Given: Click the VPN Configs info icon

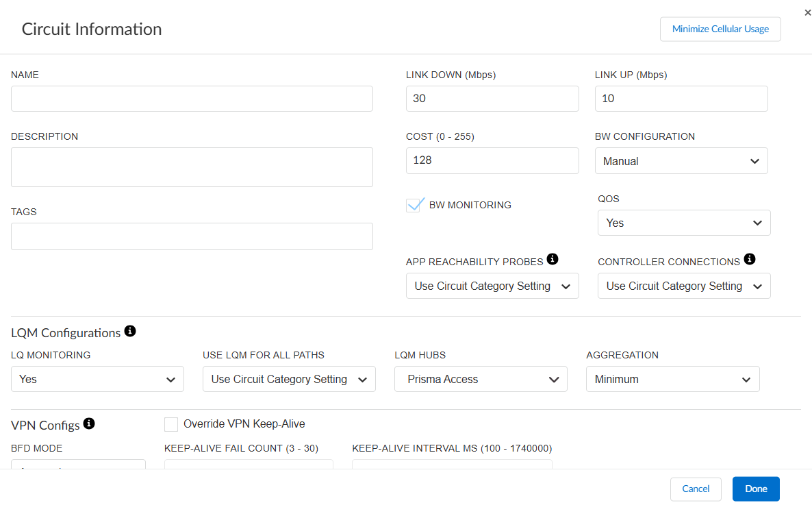Looking at the screenshot, I should (x=89, y=423).
